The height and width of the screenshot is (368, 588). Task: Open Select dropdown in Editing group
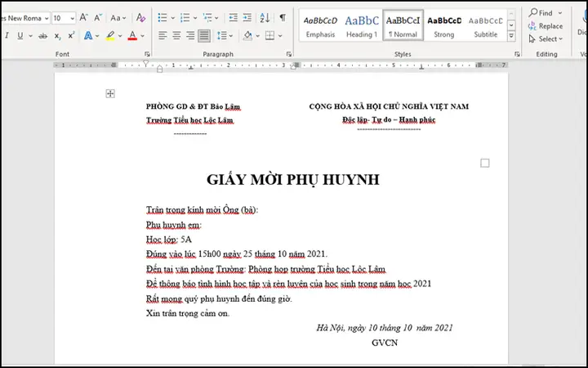point(546,39)
